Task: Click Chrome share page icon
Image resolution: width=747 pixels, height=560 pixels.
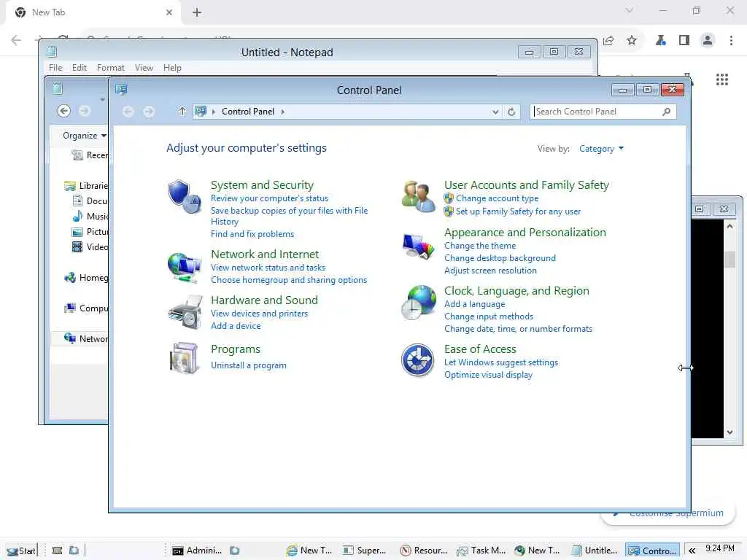Action: pos(608,41)
